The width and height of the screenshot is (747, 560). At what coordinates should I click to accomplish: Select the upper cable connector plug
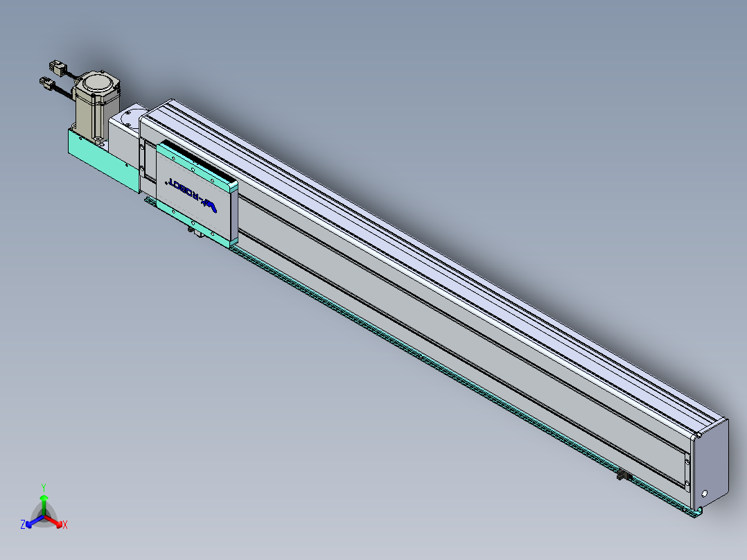58,67
